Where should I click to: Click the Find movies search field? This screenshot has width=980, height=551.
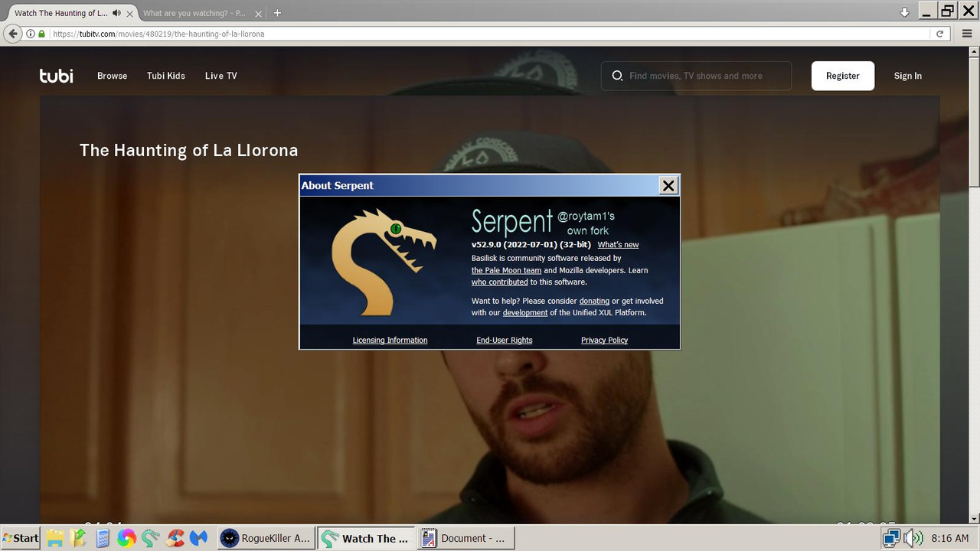click(x=696, y=76)
